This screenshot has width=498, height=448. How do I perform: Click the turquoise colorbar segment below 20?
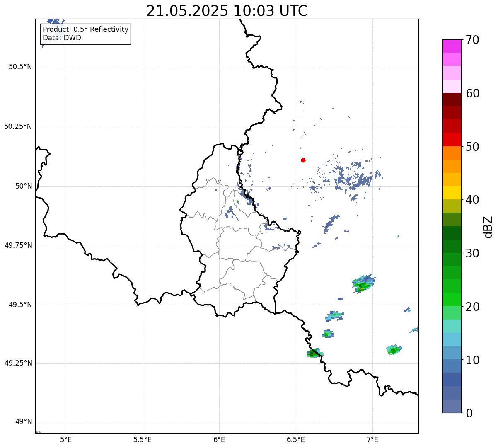pos(452,326)
